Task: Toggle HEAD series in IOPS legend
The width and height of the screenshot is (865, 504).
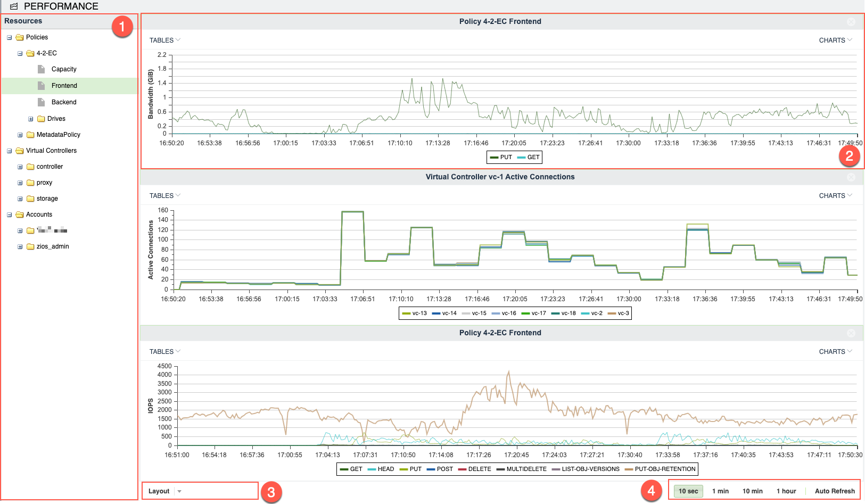Action: 381,469
